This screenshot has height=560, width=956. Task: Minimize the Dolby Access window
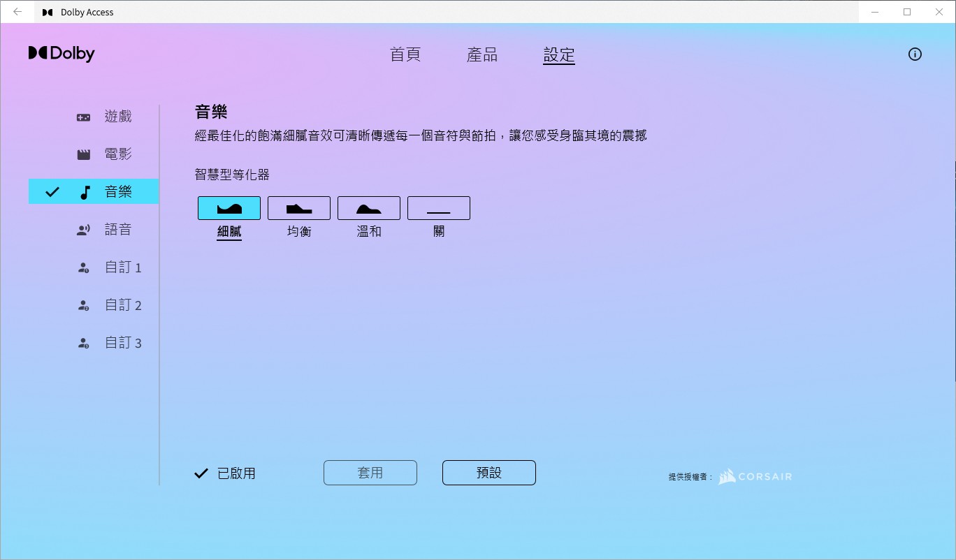pyautogui.click(x=875, y=12)
